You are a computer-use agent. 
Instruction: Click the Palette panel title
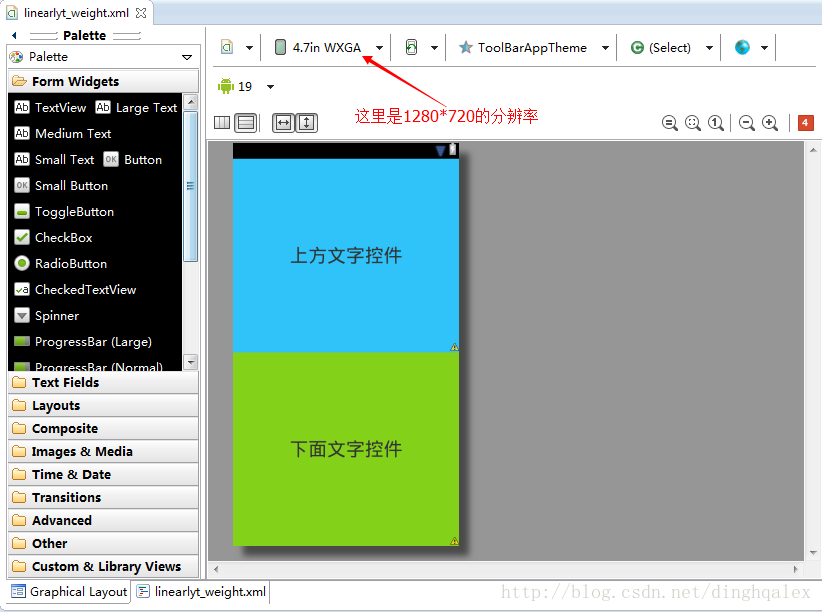84,36
